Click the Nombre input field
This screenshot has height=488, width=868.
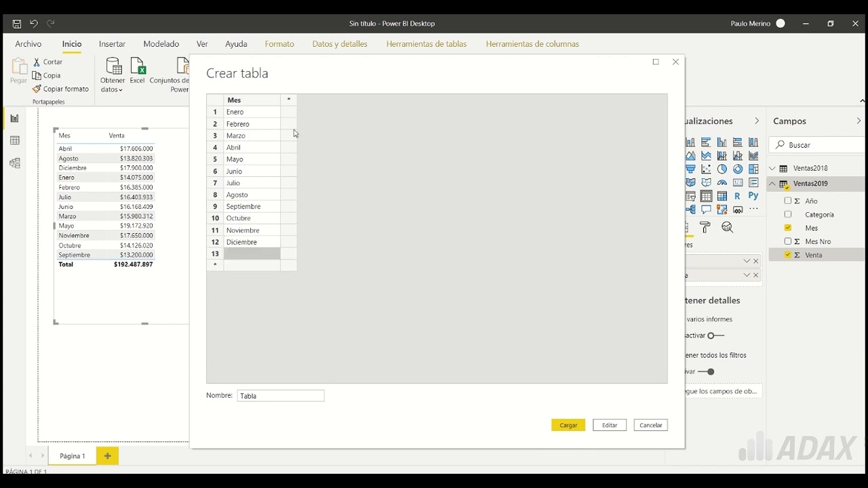click(x=281, y=396)
